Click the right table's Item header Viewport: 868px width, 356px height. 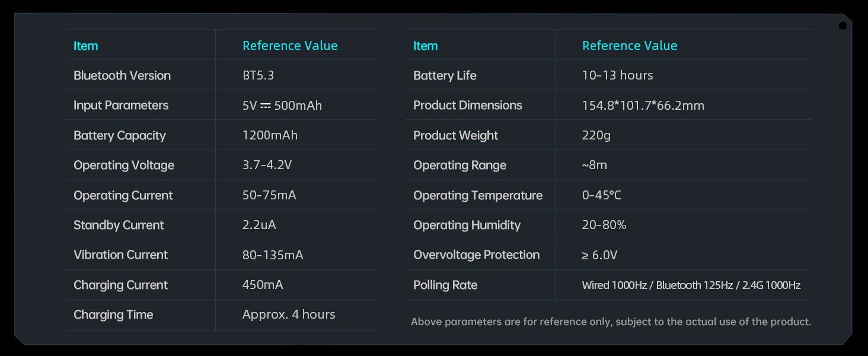pos(425,46)
